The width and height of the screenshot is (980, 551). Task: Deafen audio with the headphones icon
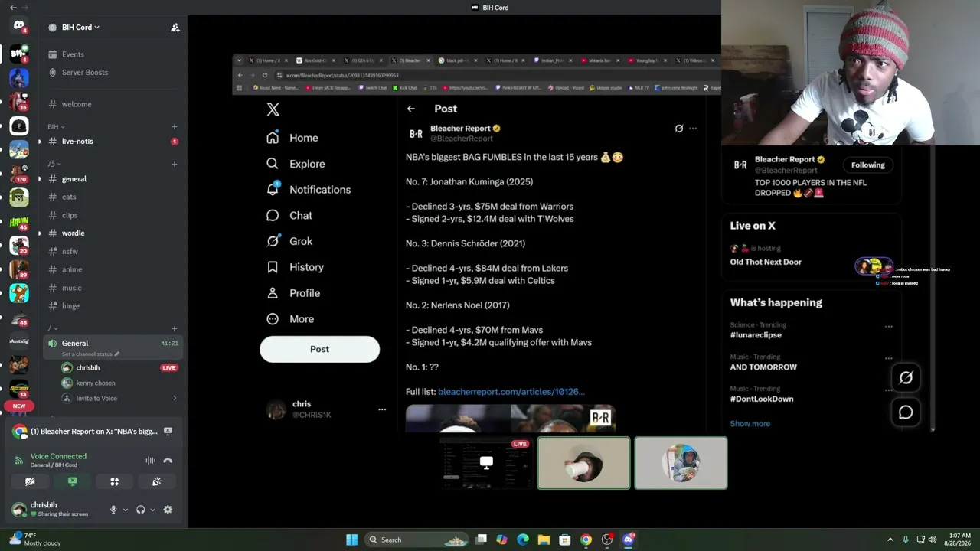pyautogui.click(x=140, y=510)
